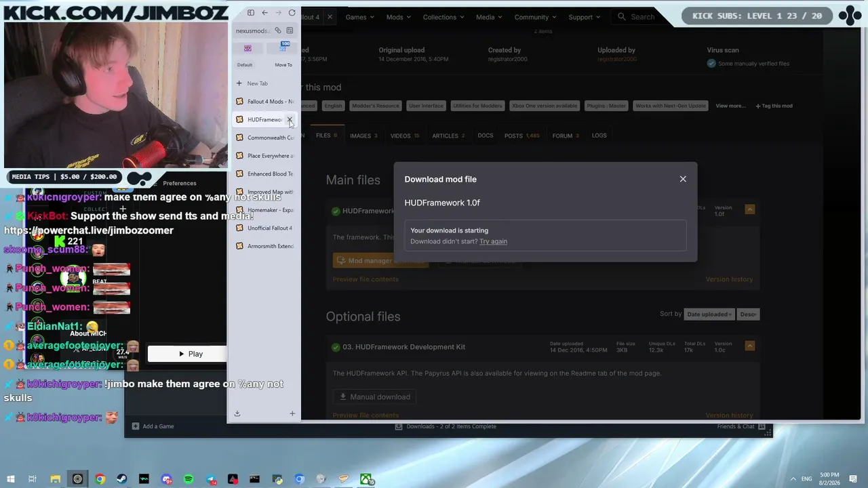Click the Try again download link

click(x=493, y=241)
